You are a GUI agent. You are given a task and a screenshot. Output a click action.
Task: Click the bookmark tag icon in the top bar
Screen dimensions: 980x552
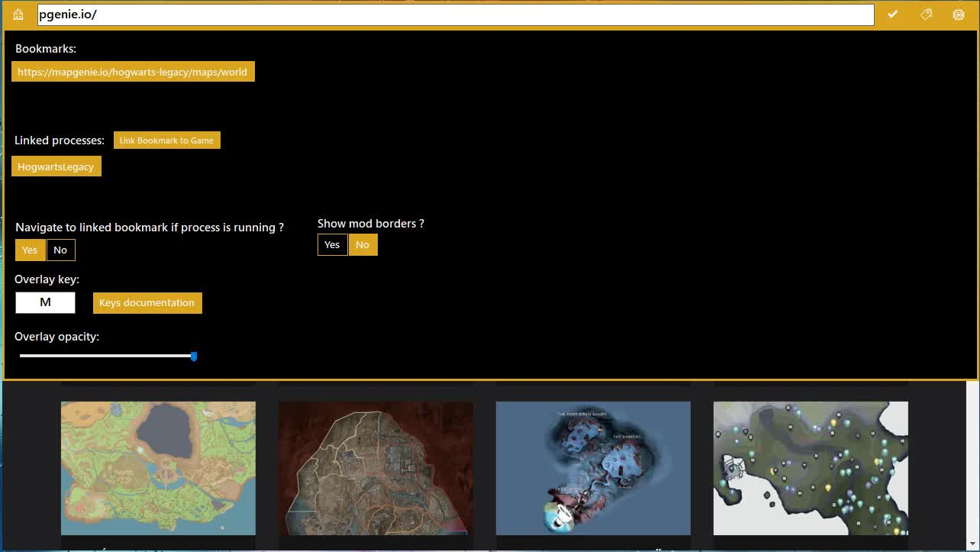[x=926, y=15]
